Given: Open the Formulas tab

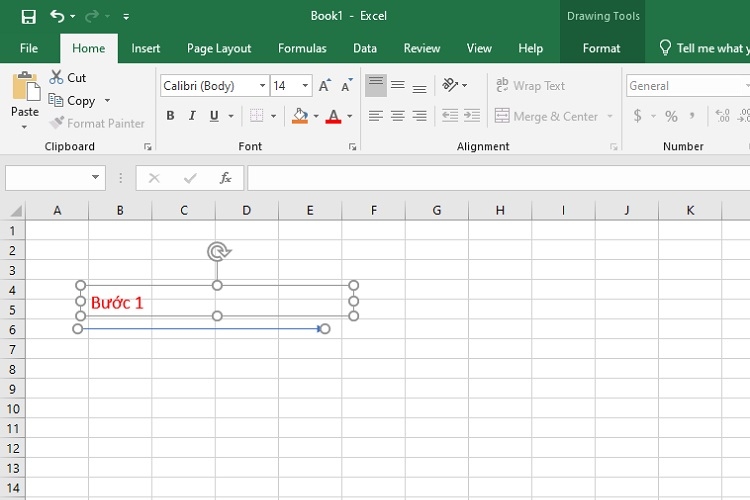Looking at the screenshot, I should (302, 48).
